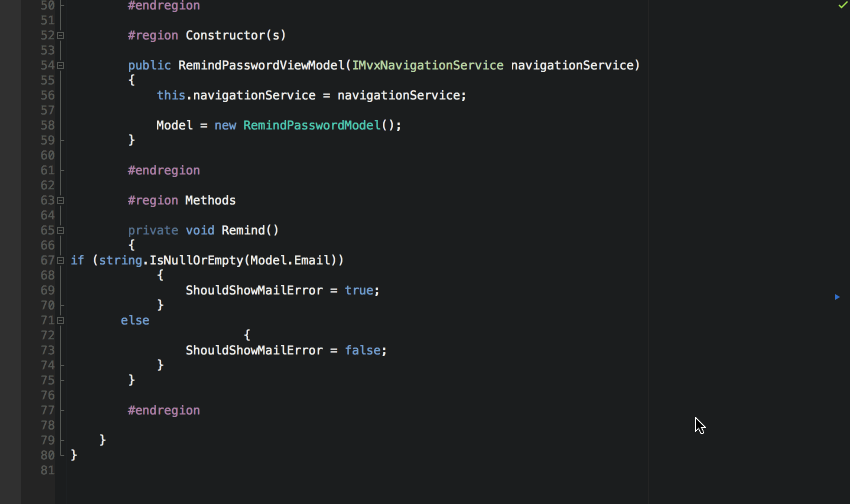Click '#endregion' on line 61
Screen dimensions: 850x504
pyautogui.click(x=164, y=171)
